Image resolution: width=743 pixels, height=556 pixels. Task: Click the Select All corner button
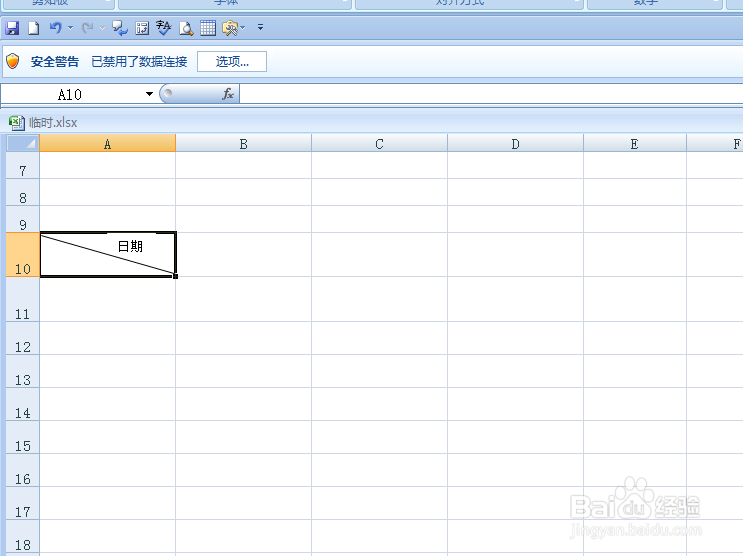tap(23, 143)
